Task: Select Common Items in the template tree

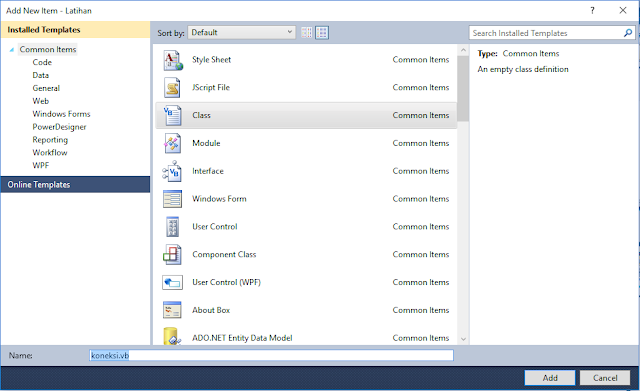Action: [48, 49]
